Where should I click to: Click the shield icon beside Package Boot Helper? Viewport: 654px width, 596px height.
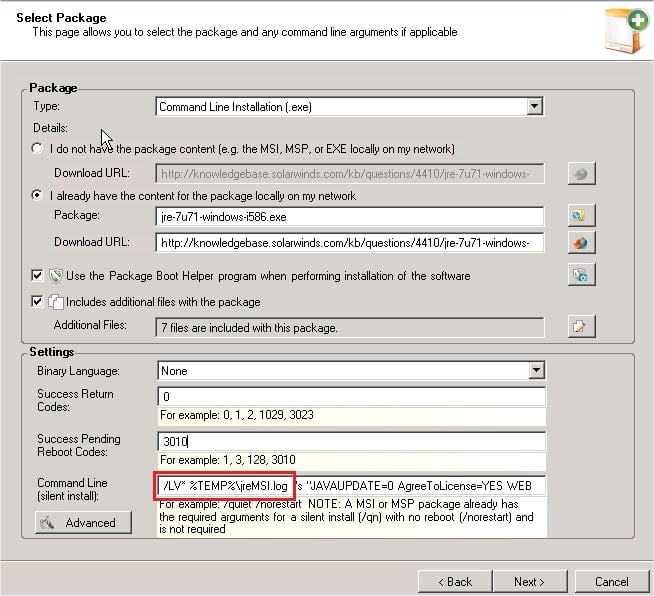pyautogui.click(x=55, y=276)
